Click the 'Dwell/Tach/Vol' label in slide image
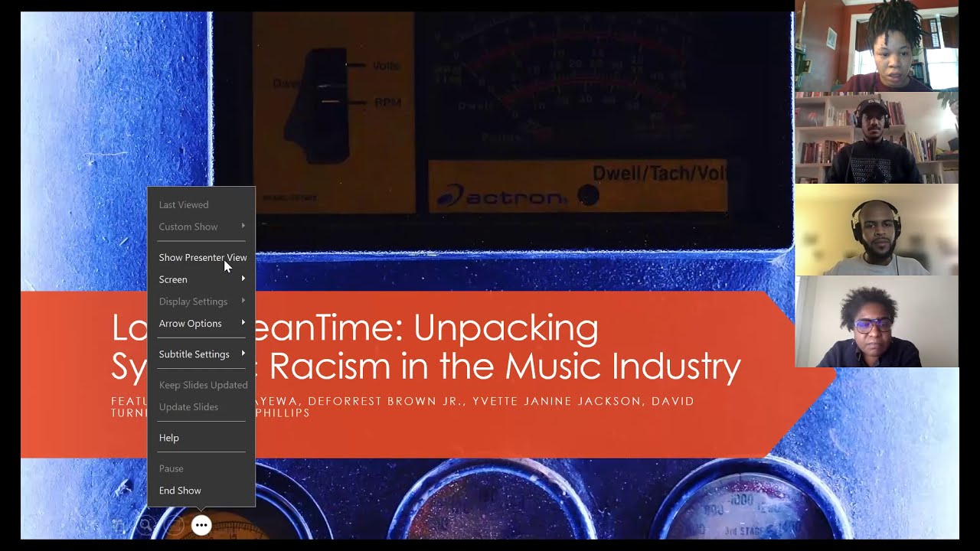Screen dimensions: 980x551 658,173
